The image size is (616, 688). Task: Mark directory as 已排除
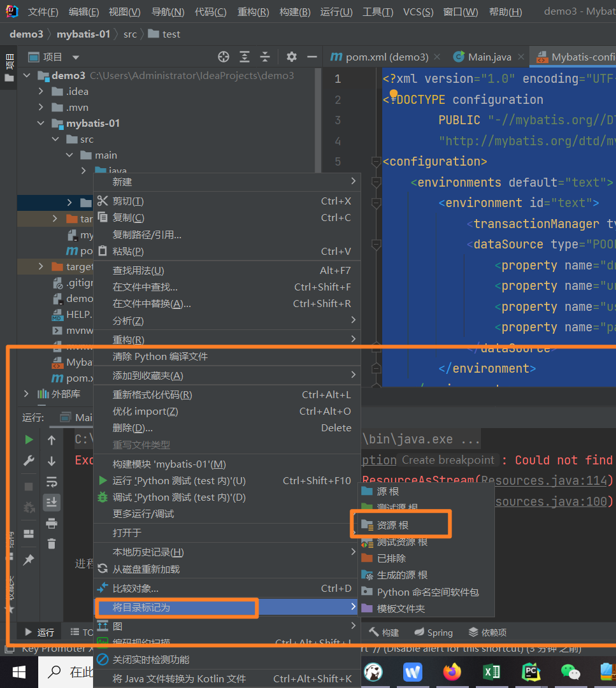(426, 559)
